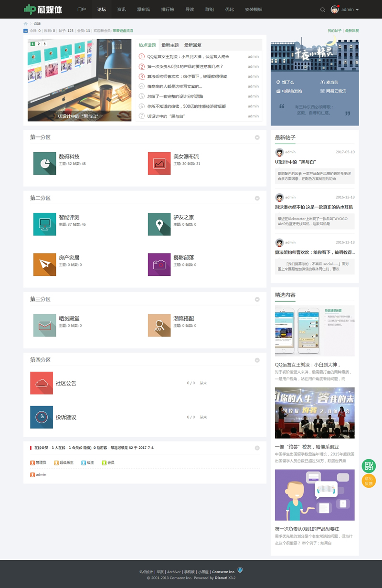382x588 pixels.
Task: Open the QQ运营女王刘凌 featured thumbnail
Action: 315,331
